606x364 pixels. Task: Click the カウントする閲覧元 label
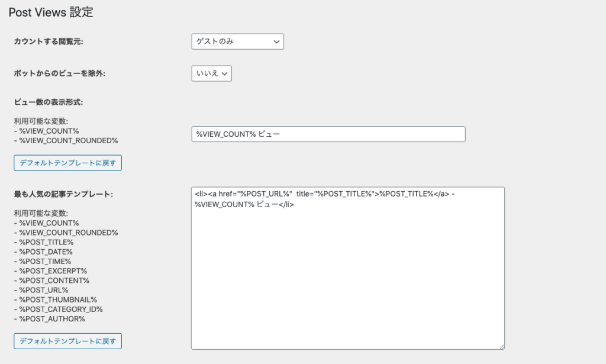47,41
